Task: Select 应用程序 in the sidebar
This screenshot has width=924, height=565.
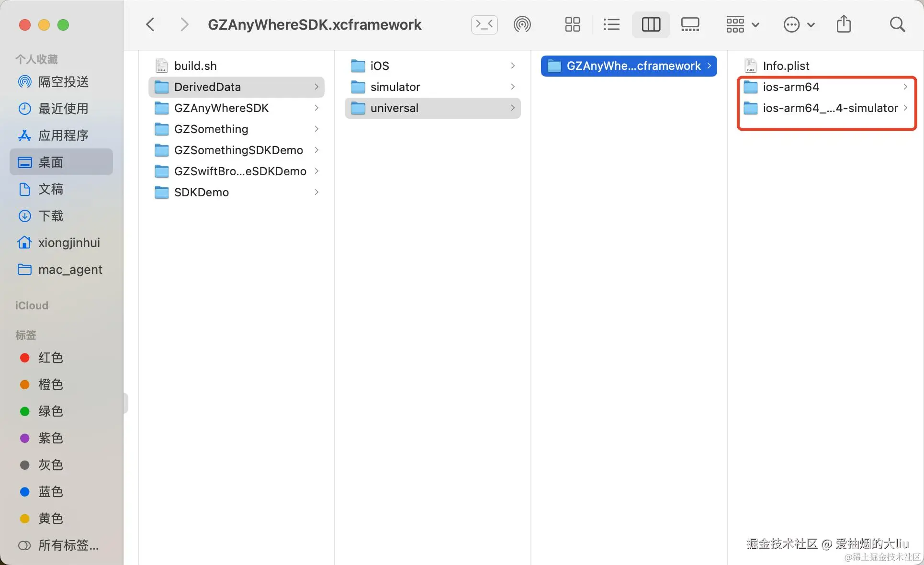Action: pos(63,136)
